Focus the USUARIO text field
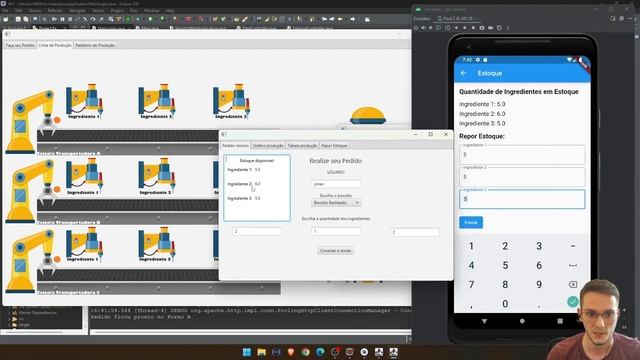This screenshot has height=360, width=640. coord(336,184)
